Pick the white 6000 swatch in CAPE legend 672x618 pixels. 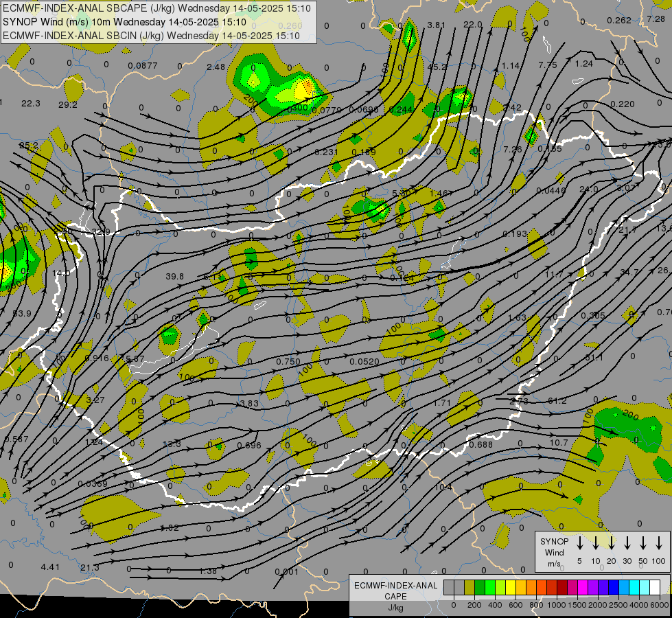click(655, 587)
